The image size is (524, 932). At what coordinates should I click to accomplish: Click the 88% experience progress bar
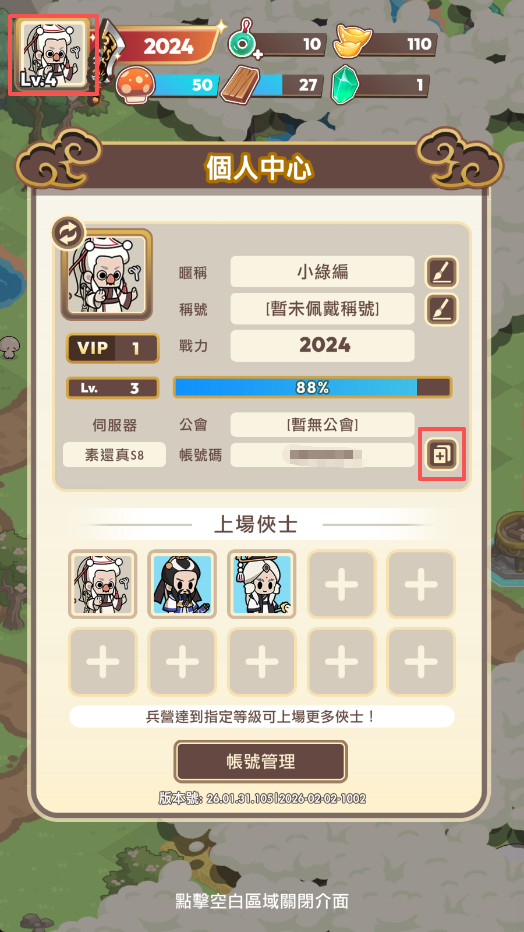tap(312, 388)
